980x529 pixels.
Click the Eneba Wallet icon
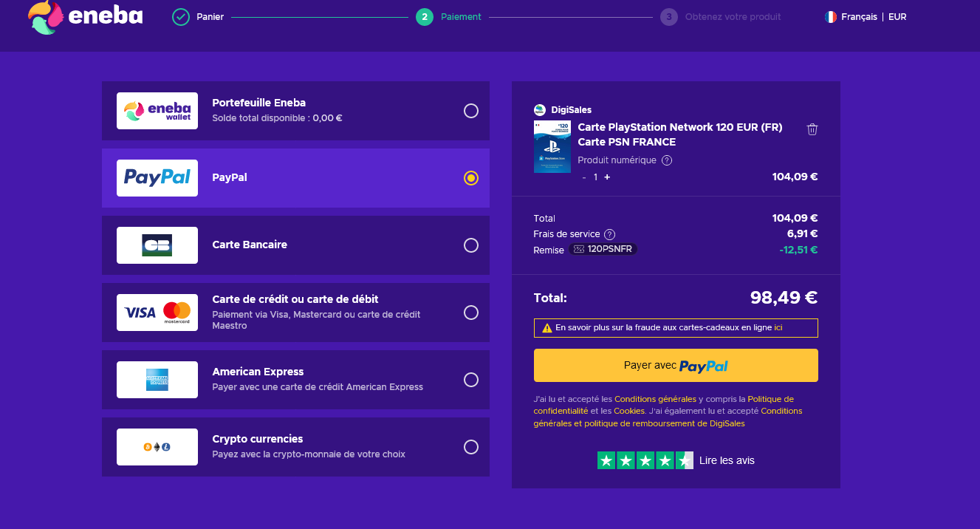coord(157,110)
